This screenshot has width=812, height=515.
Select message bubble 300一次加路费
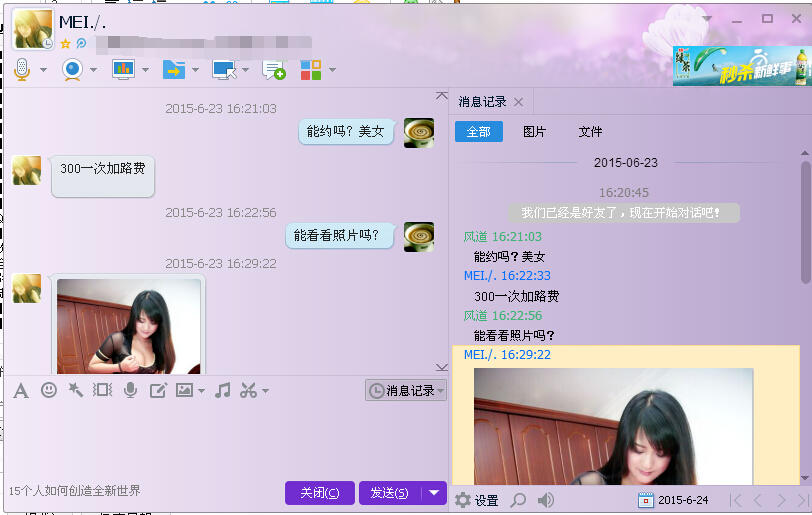click(103, 176)
